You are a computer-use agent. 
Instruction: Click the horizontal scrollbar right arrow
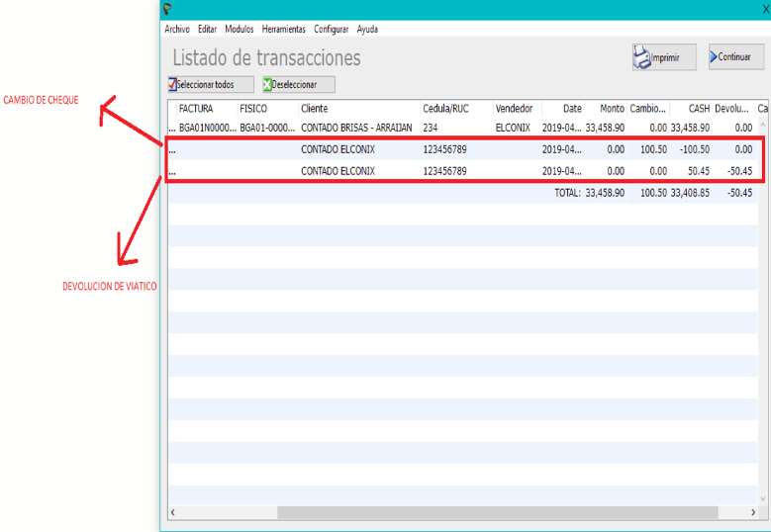point(753,512)
